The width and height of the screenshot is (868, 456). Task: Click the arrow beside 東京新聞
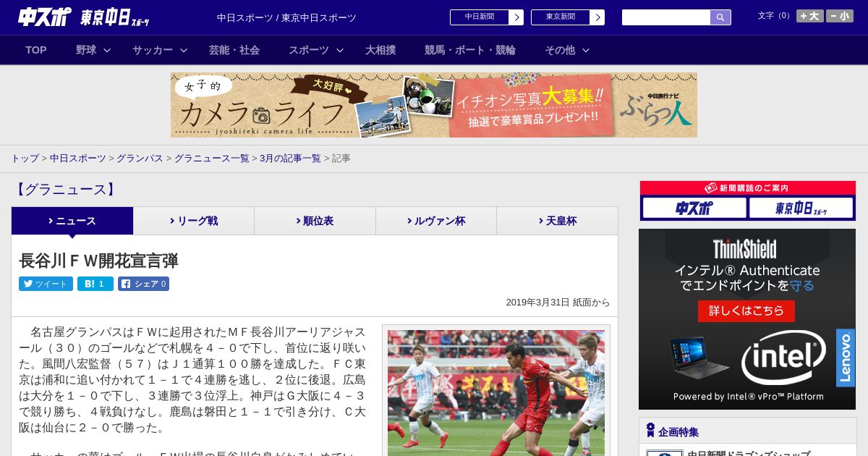597,17
